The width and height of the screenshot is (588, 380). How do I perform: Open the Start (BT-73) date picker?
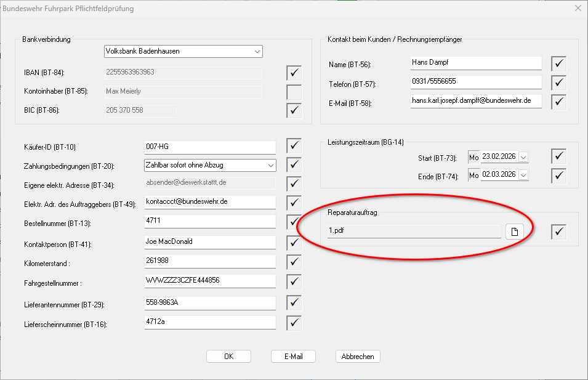[x=523, y=157]
